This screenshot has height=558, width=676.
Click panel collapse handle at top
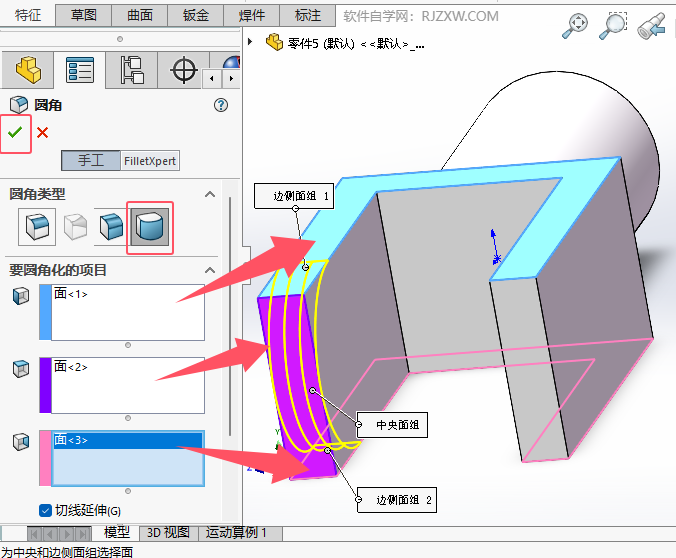pos(120,39)
